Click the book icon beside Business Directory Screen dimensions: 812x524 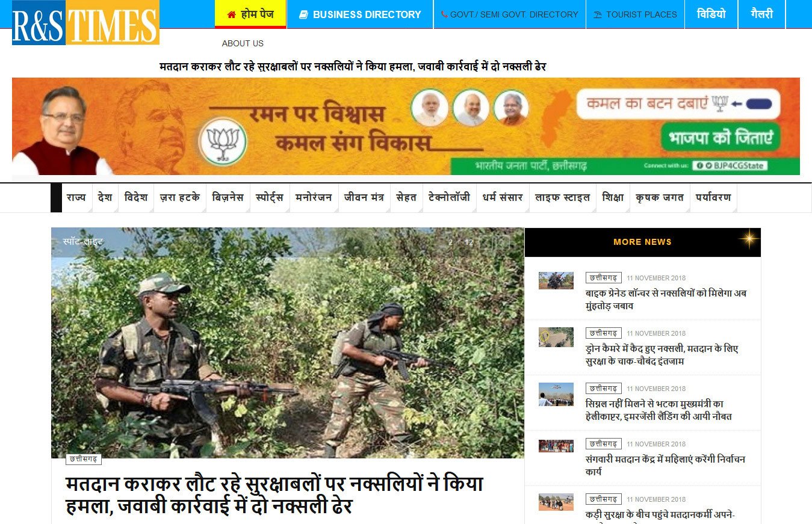(x=303, y=14)
